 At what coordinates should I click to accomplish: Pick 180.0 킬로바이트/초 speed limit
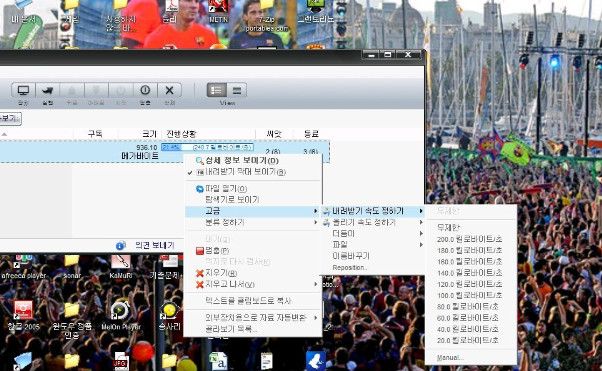pyautogui.click(x=471, y=250)
